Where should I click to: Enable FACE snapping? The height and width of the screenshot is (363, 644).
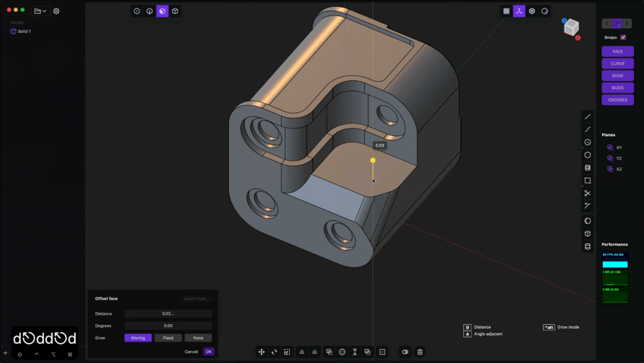[617, 51]
